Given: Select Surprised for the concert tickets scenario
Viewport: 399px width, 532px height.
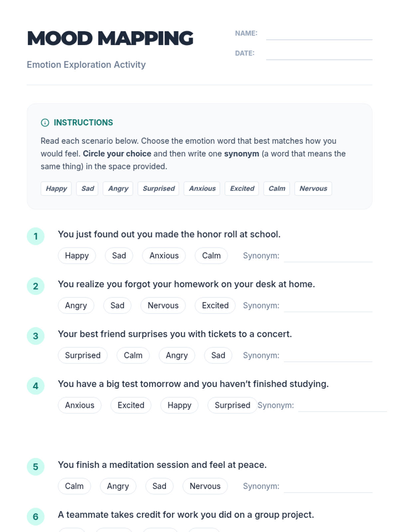Looking at the screenshot, I should tap(82, 355).
